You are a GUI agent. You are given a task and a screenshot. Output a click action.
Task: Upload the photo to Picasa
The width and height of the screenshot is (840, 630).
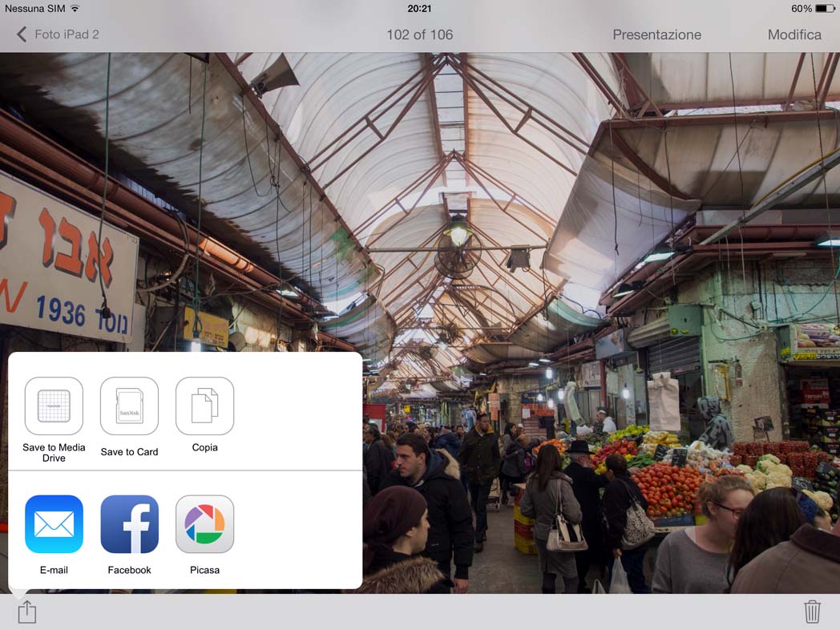point(204,524)
